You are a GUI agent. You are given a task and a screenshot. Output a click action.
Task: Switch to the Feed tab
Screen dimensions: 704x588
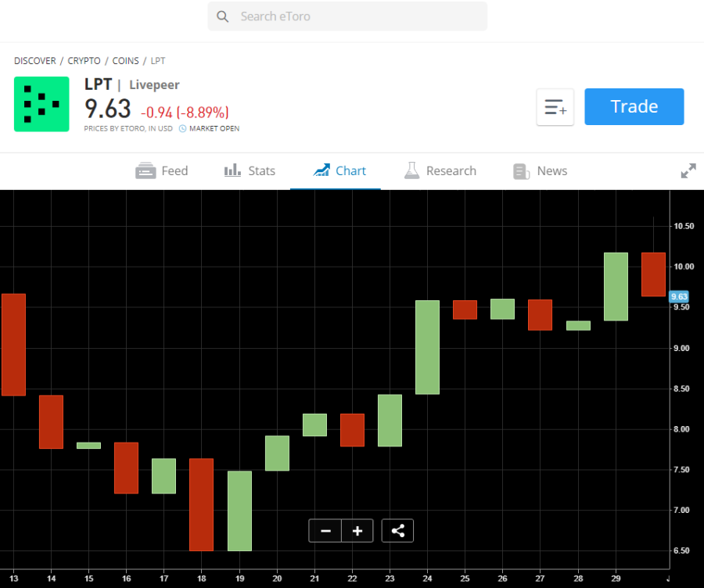(x=162, y=171)
